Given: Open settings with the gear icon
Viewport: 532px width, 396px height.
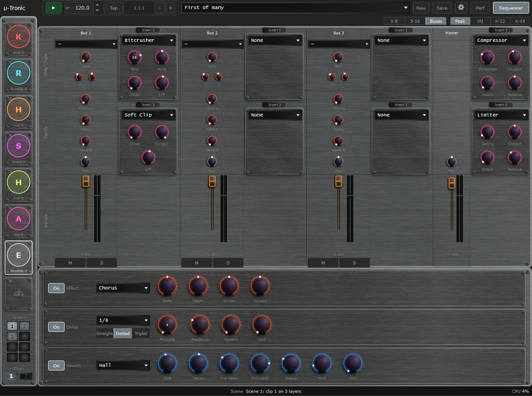Looking at the screenshot, I should (461, 7).
